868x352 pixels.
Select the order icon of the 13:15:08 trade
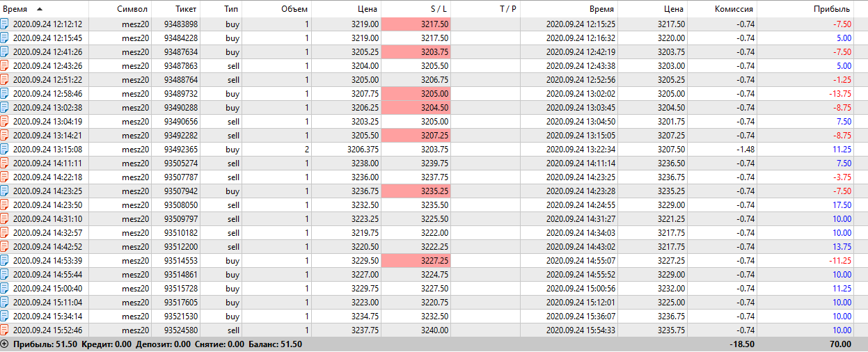pyautogui.click(x=5, y=149)
